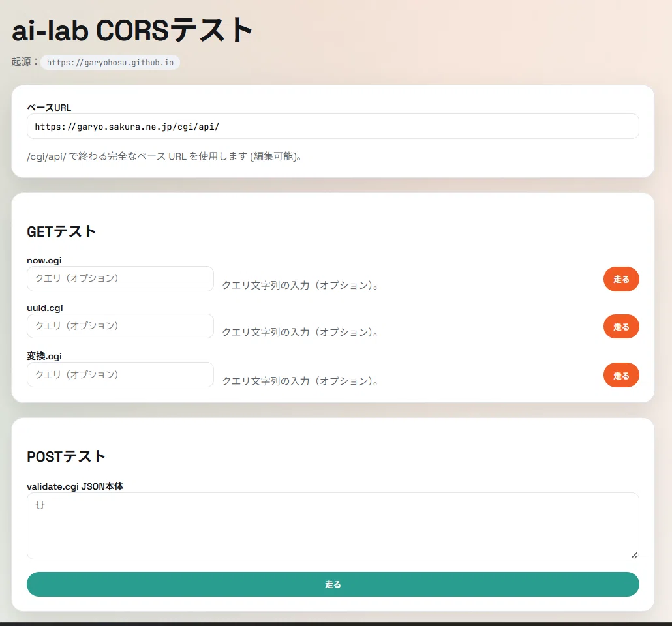
Task: Click the 変換.cgi label
Action: click(44, 356)
